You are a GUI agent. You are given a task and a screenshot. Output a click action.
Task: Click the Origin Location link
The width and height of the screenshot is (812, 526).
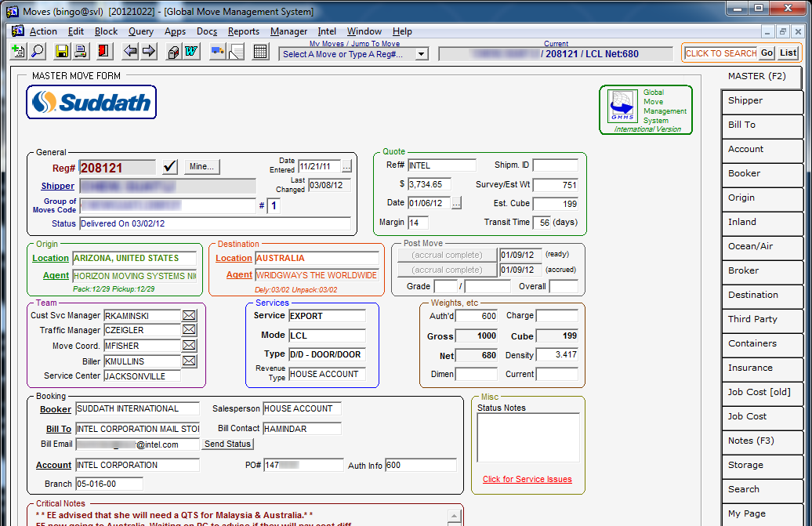pos(50,258)
